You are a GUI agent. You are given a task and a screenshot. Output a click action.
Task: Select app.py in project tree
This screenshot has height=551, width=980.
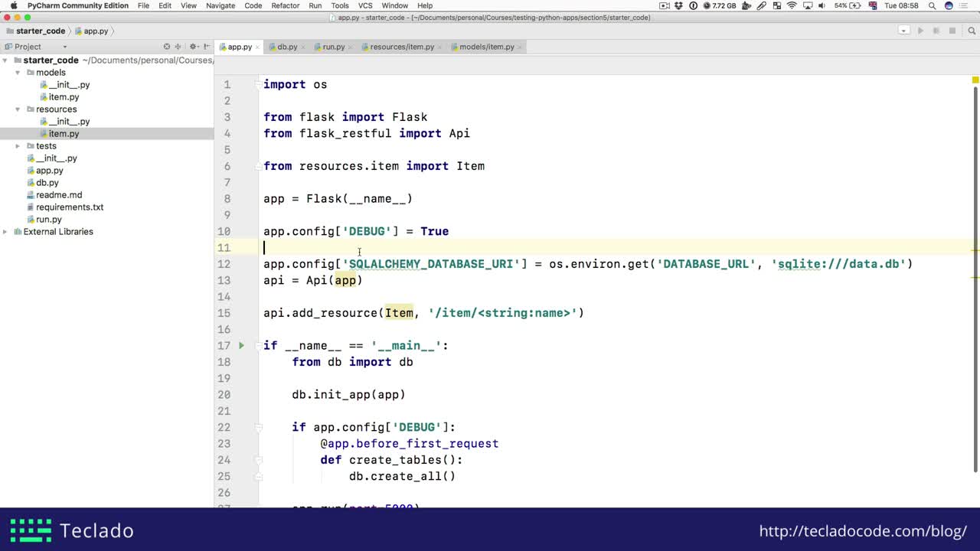click(x=49, y=170)
